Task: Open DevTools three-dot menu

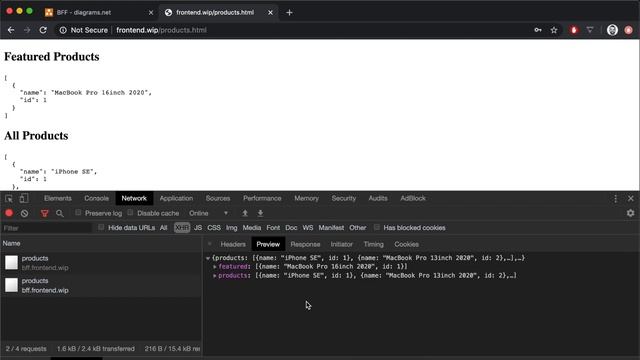Action: [x=616, y=198]
